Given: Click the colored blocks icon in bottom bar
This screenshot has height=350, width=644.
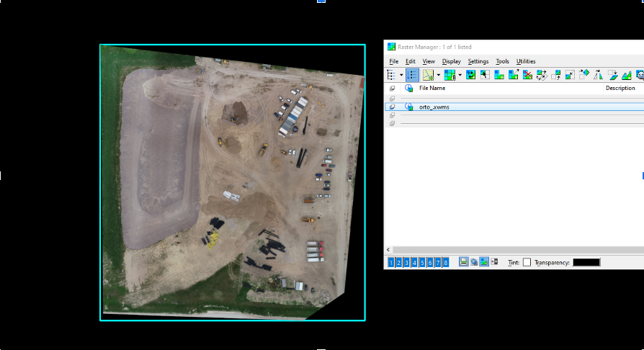Looking at the screenshot, I should coord(484,261).
